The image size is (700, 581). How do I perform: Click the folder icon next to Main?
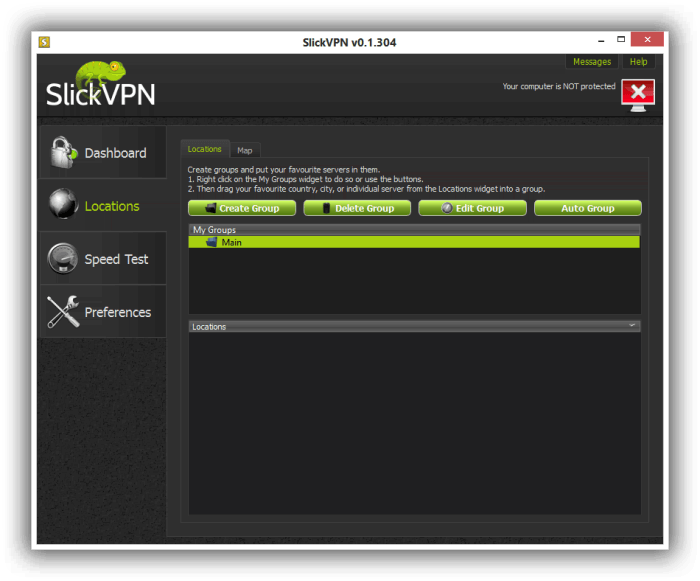[x=211, y=242]
